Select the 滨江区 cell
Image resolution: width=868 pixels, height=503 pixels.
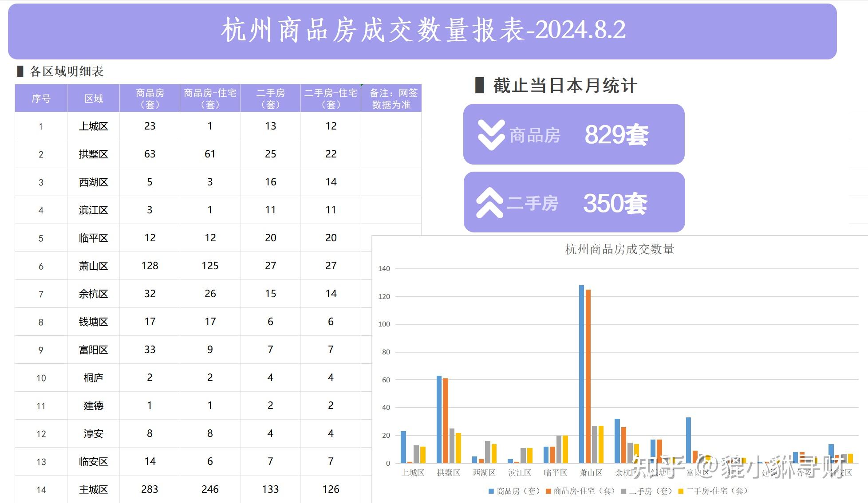coord(93,210)
